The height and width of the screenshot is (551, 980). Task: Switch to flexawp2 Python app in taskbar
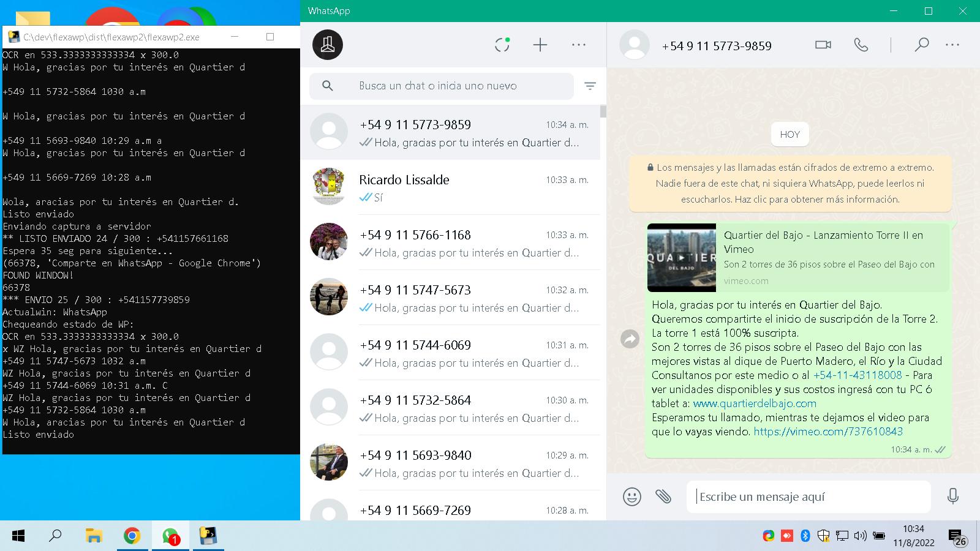pyautogui.click(x=209, y=536)
